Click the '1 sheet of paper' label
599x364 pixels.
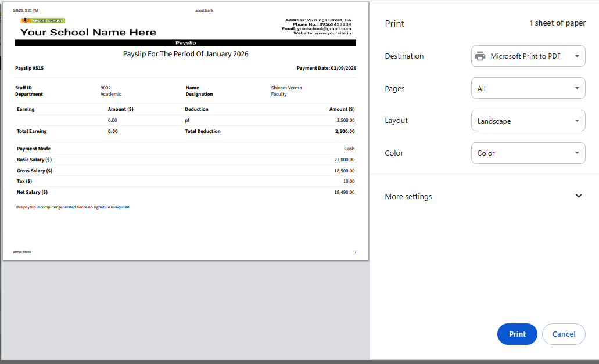pyautogui.click(x=558, y=23)
